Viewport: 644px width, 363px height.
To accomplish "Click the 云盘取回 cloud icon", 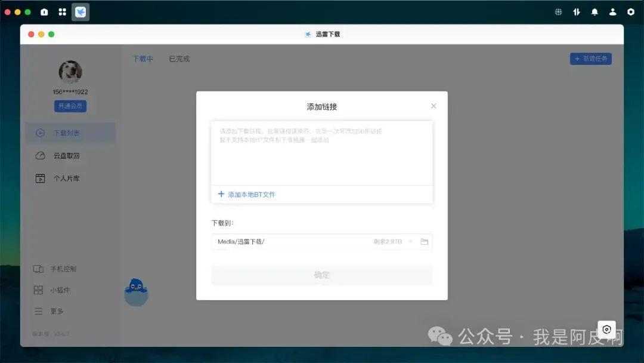I will pos(41,156).
